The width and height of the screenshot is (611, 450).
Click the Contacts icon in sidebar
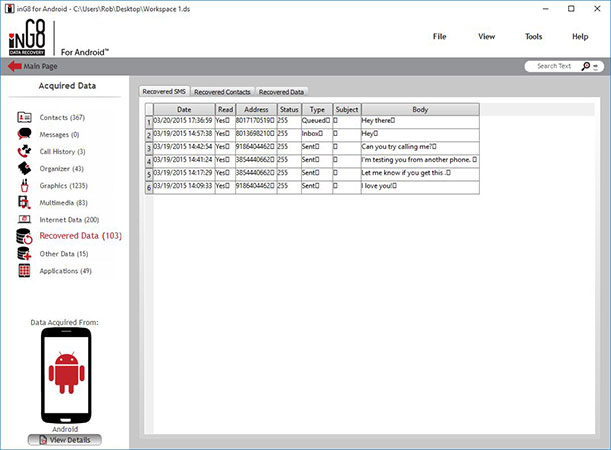pos(25,118)
